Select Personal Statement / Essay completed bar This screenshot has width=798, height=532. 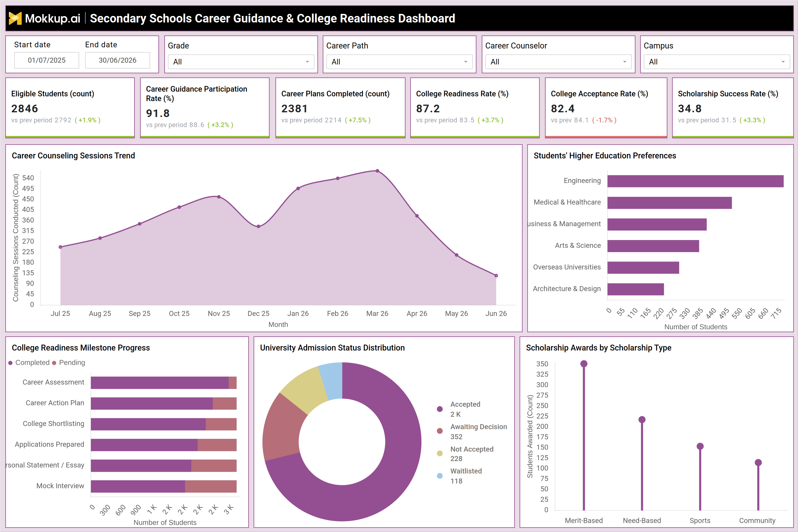141,465
